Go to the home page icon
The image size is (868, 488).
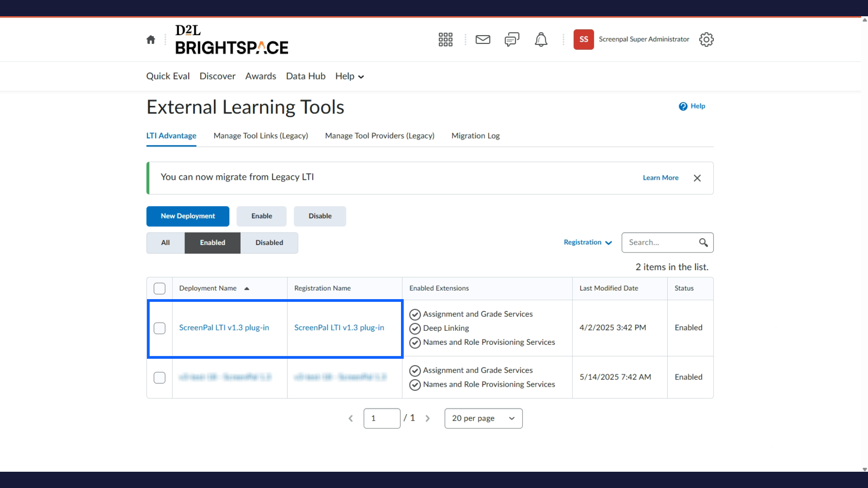click(x=151, y=40)
